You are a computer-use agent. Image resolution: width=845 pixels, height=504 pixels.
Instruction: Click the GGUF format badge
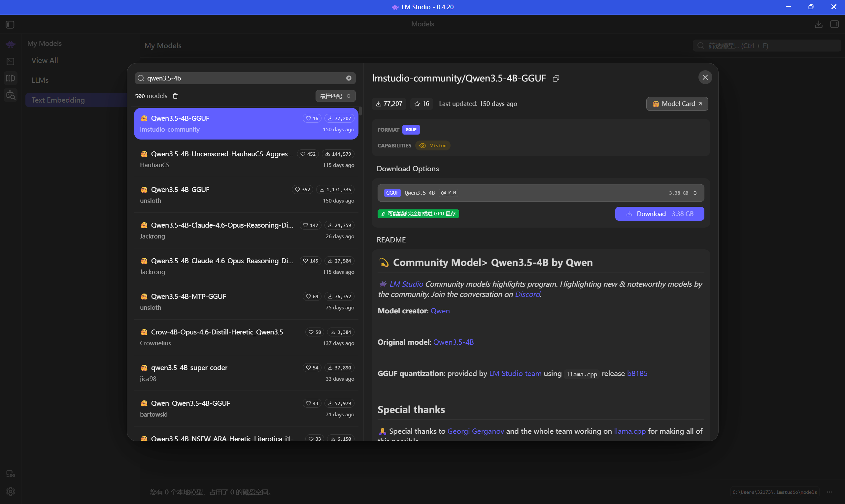click(411, 130)
